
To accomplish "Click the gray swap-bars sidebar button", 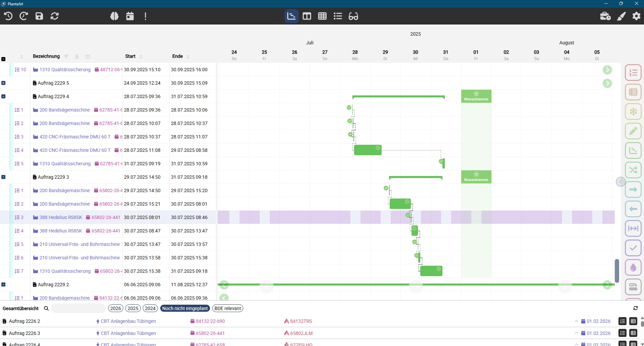I will click(x=633, y=287).
